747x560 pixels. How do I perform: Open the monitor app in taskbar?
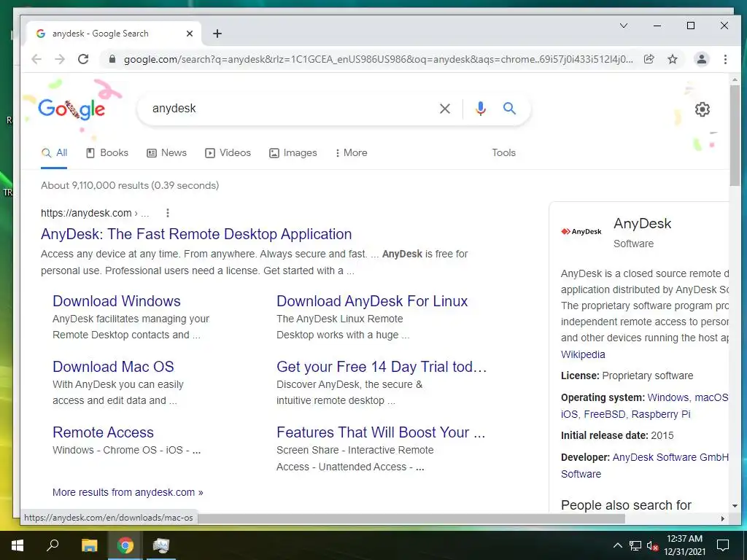pyautogui.click(x=161, y=545)
